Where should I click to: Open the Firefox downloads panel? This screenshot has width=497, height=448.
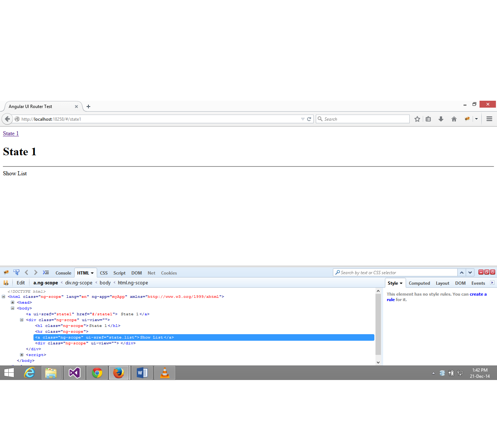tap(441, 119)
